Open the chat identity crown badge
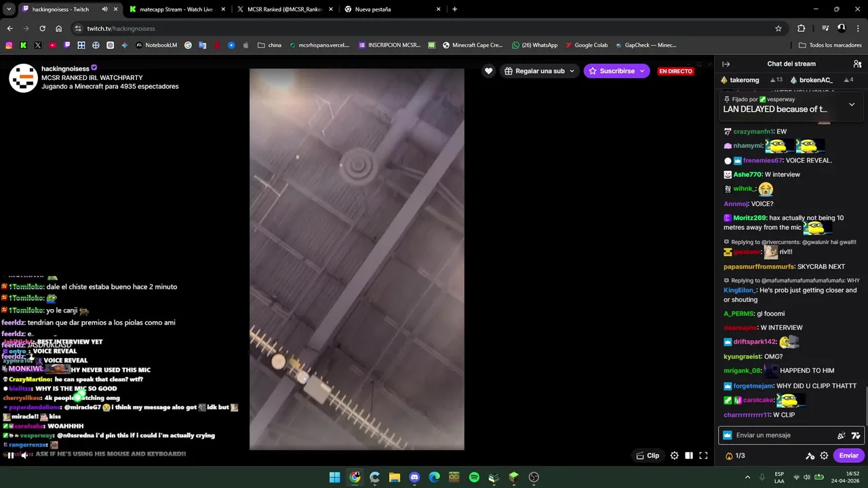This screenshot has width=868, height=488. click(728, 435)
